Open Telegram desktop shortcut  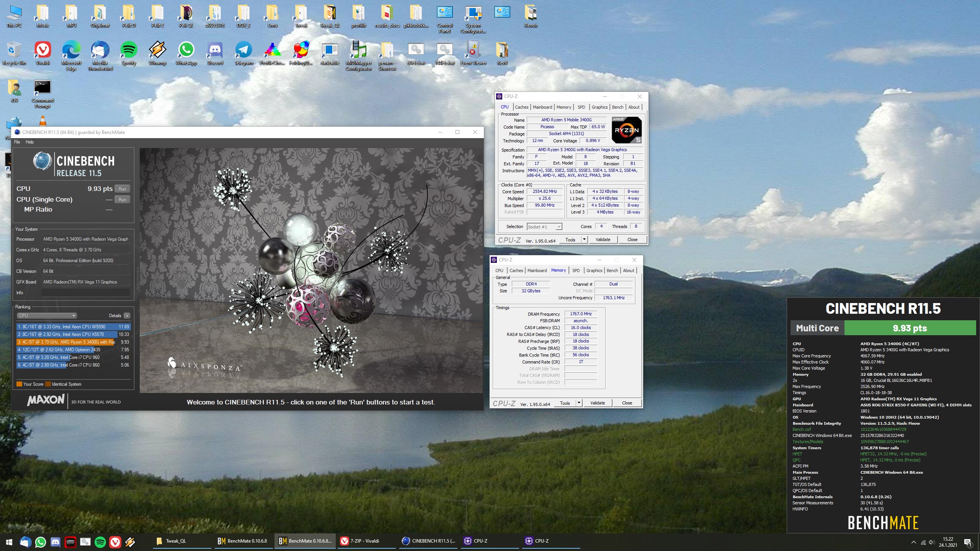click(243, 53)
